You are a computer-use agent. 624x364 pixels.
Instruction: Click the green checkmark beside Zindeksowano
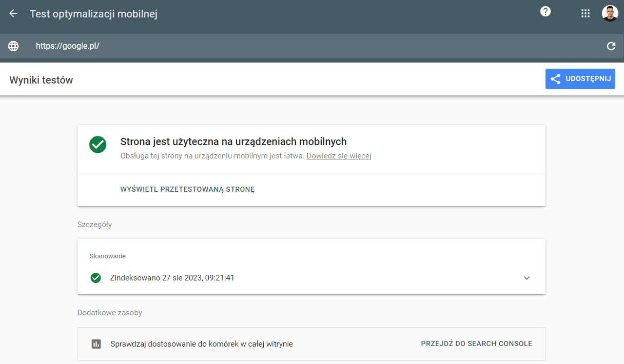pos(95,278)
